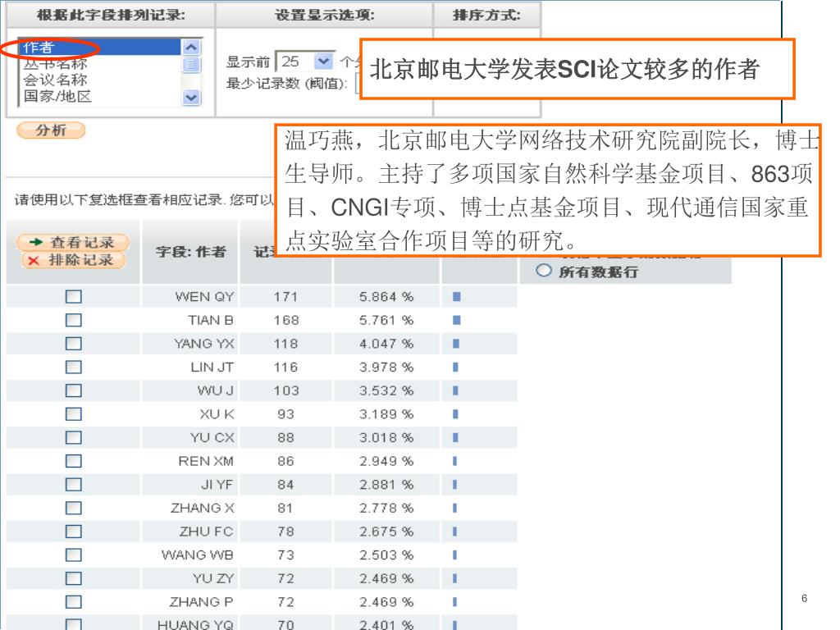Check the JI YF row checkbox

pyautogui.click(x=73, y=485)
